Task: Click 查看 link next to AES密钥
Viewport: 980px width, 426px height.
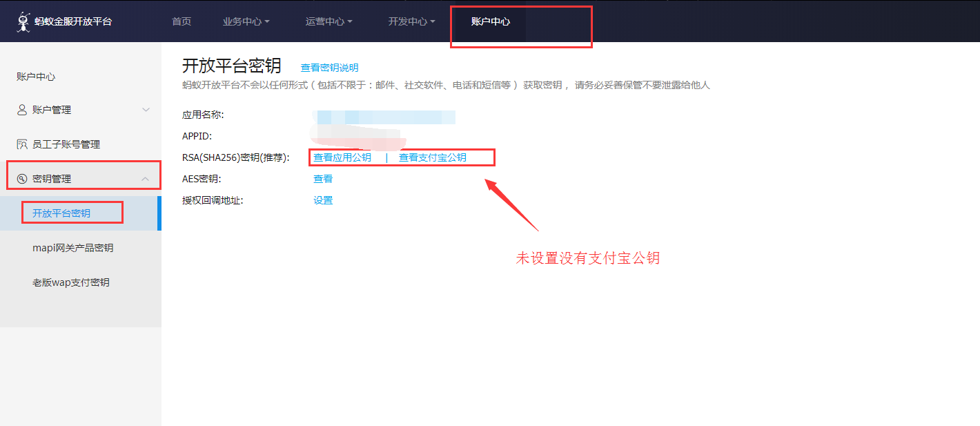Action: click(x=323, y=179)
